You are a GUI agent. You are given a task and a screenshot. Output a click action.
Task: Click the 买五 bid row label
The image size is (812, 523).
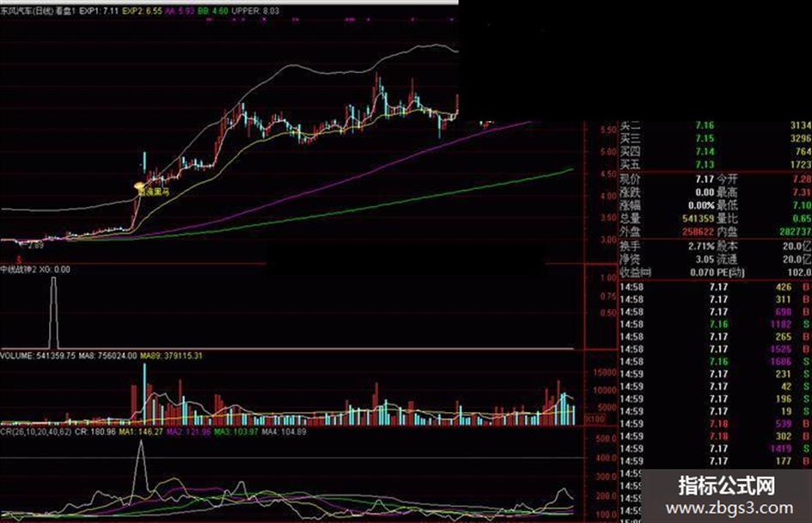630,165
